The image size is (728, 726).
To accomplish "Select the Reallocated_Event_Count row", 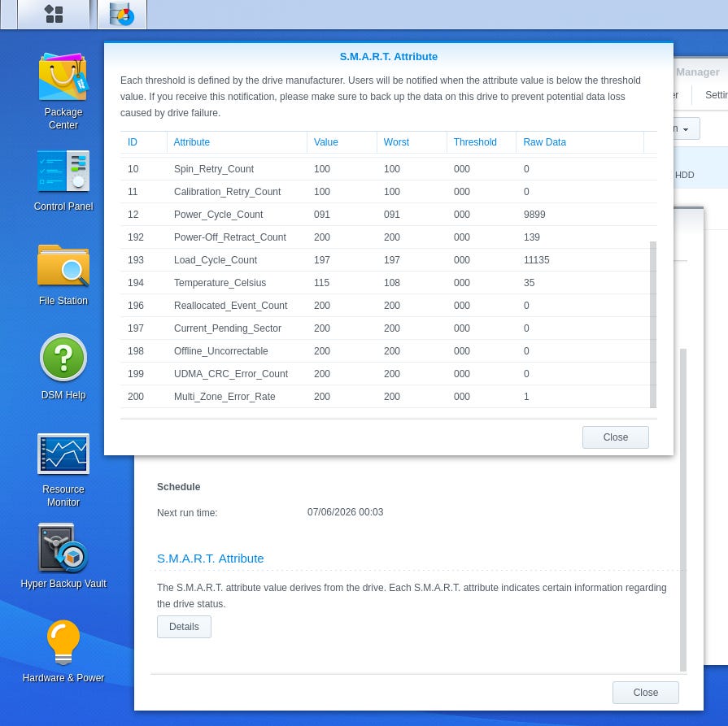I will pos(389,306).
